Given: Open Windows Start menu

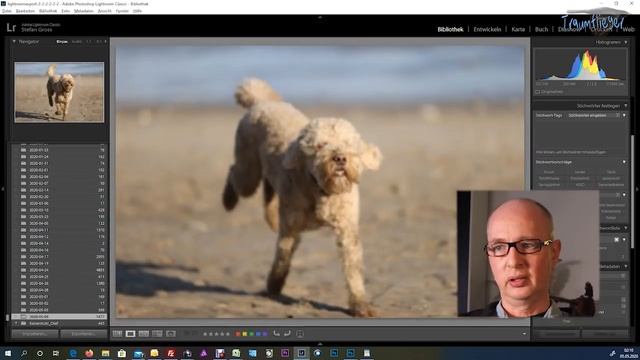Looking at the screenshot, I should pyautogui.click(x=8, y=353).
